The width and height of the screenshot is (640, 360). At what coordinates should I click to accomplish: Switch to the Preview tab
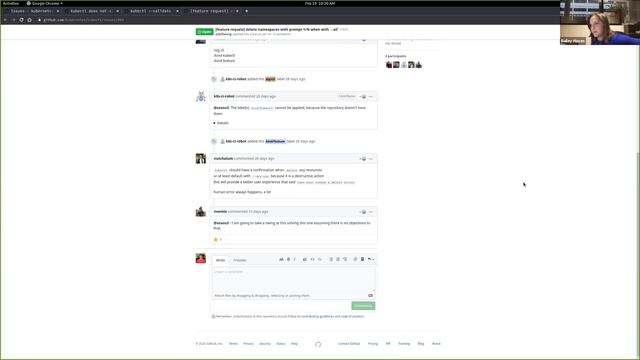pos(240,260)
